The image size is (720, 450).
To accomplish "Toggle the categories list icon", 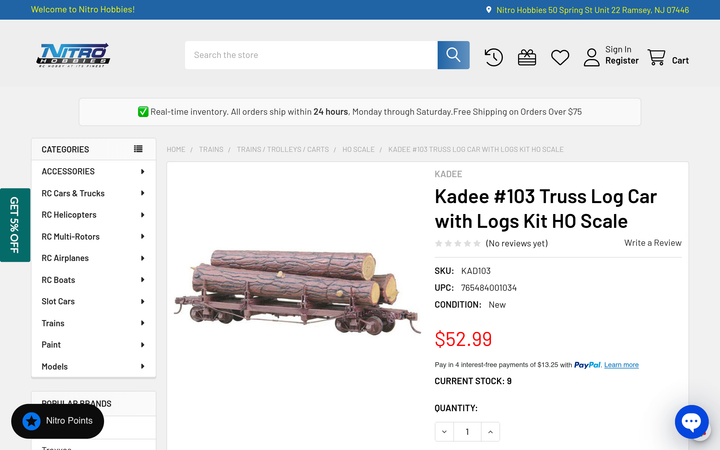I will pyautogui.click(x=138, y=149).
